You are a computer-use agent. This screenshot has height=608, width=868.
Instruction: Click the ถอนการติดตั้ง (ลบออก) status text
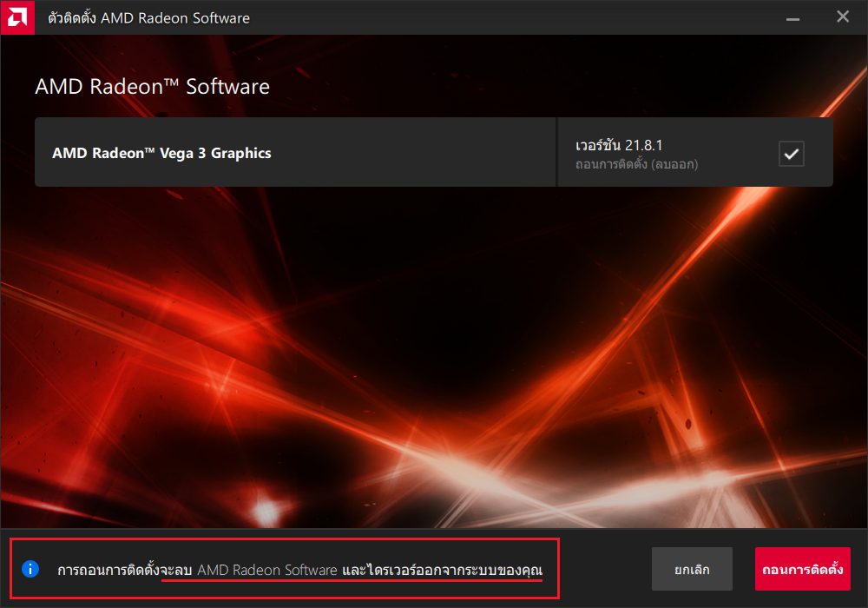(x=636, y=164)
